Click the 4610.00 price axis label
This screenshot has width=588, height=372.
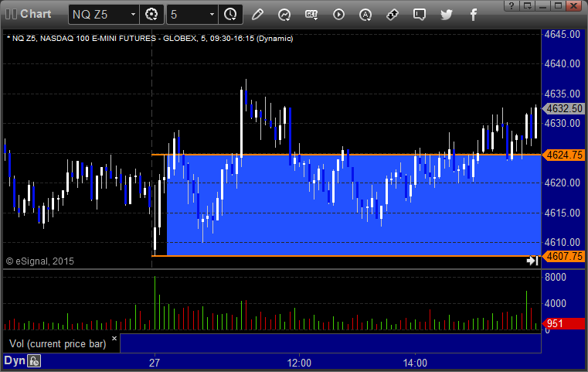pos(563,242)
